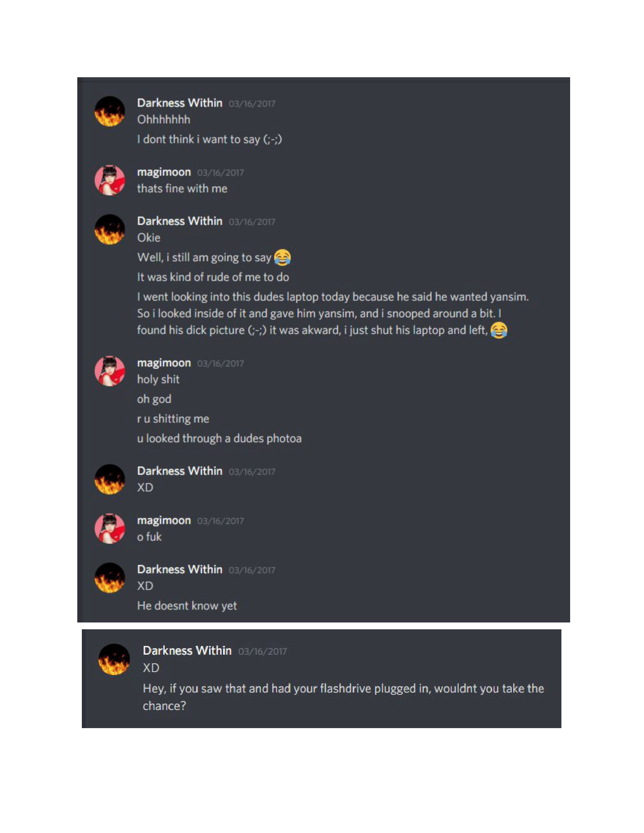Select the "He doesnt know yet" message
This screenshot has width=644, height=833.
187,606
